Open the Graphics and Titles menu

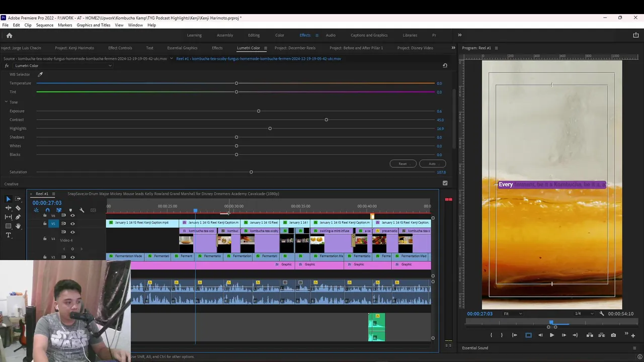[94, 25]
